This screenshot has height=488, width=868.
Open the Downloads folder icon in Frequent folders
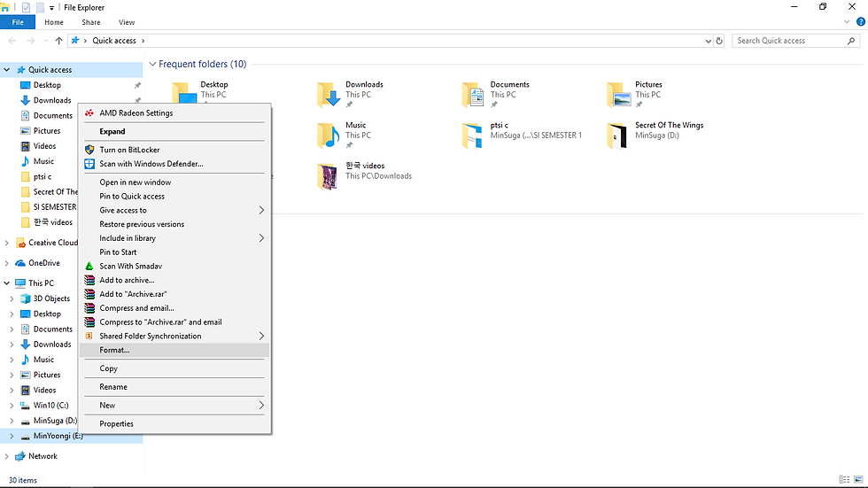[329, 95]
